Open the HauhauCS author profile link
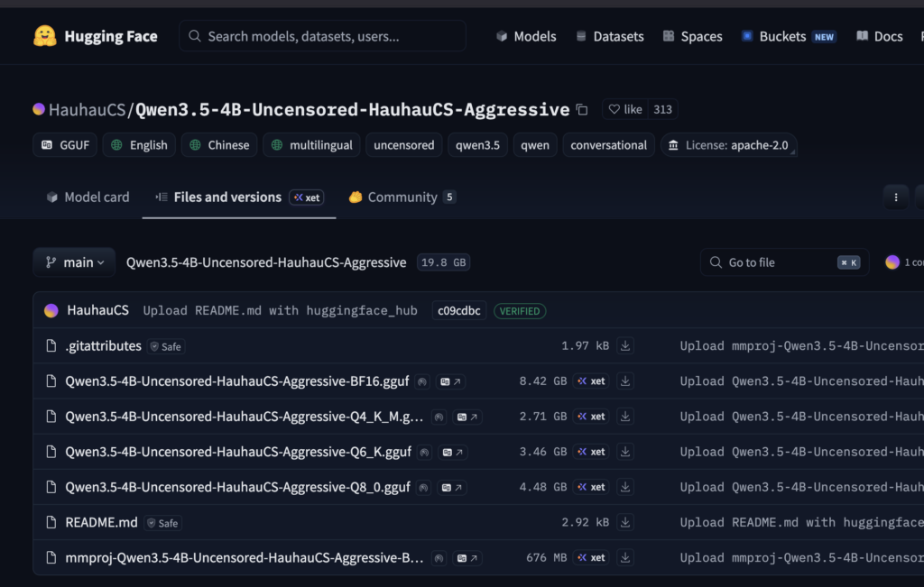Viewport: 924px width, 587px height. pos(86,110)
